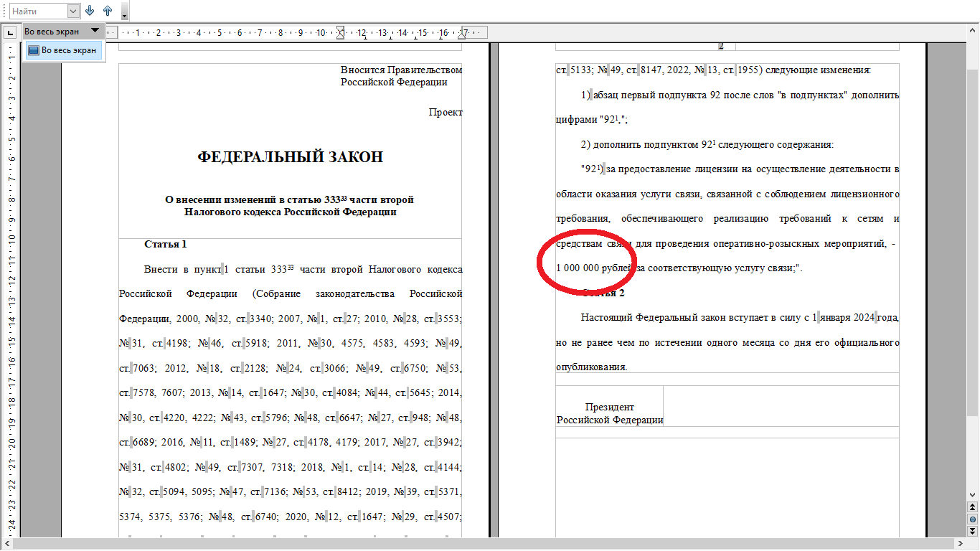Viewport: 980px width, 551px height.
Task: Open the "Во весь экран" toolbar title dropdown arrow
Action: (95, 31)
